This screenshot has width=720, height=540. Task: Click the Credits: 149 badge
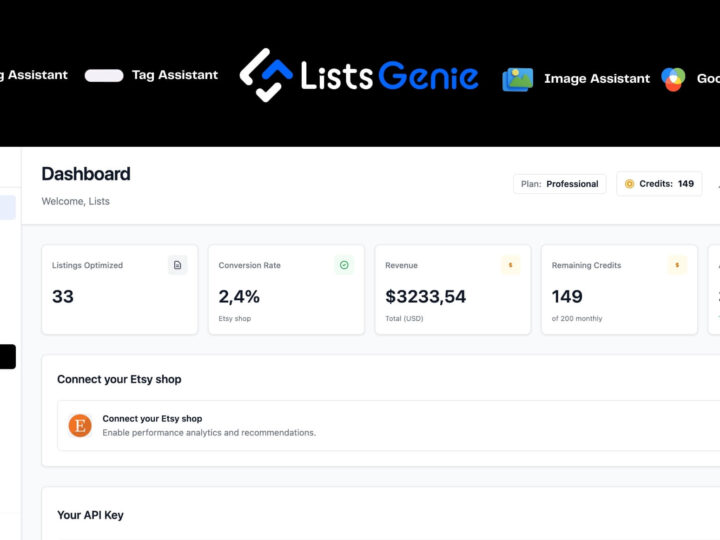(659, 184)
